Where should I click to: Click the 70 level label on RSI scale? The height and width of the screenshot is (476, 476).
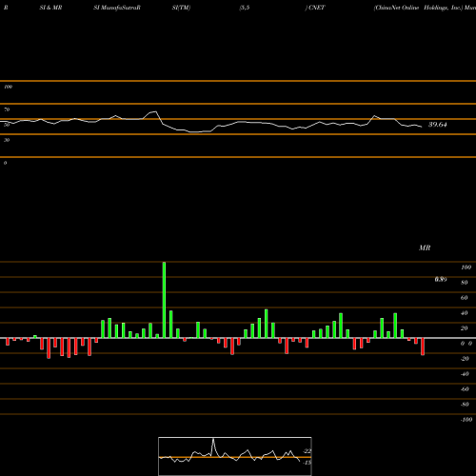pos(7,109)
